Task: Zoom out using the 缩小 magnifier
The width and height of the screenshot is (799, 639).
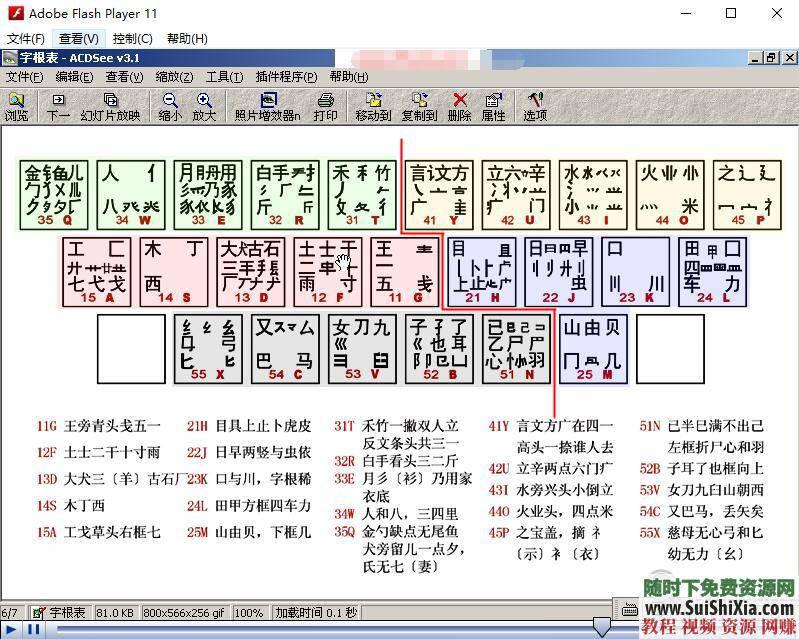Action: (170, 106)
